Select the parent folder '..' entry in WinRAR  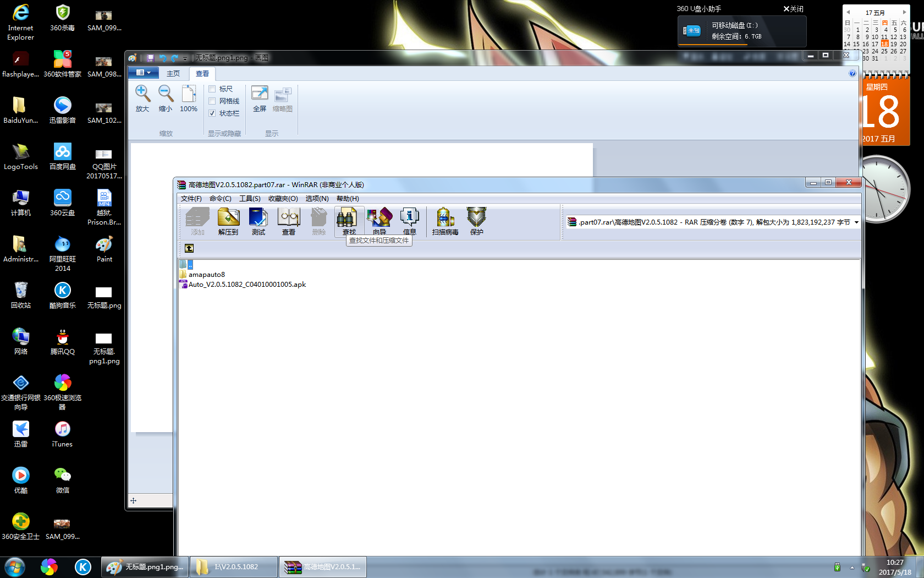tap(186, 265)
